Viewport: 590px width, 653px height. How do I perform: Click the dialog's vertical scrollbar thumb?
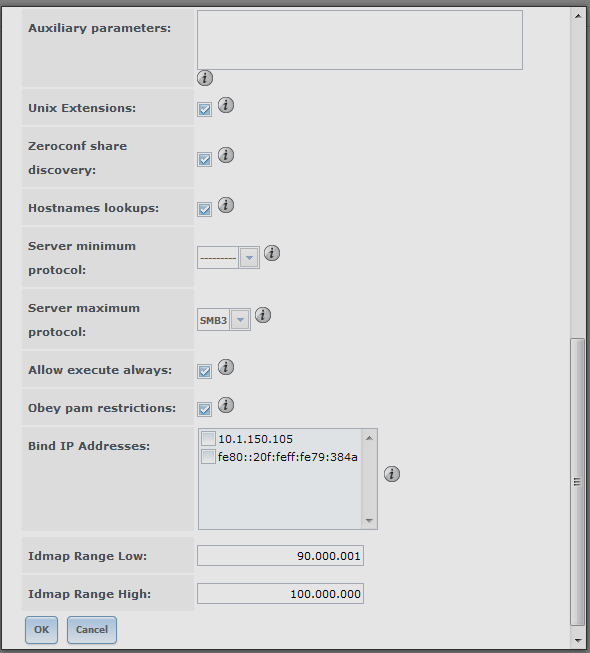(577, 481)
